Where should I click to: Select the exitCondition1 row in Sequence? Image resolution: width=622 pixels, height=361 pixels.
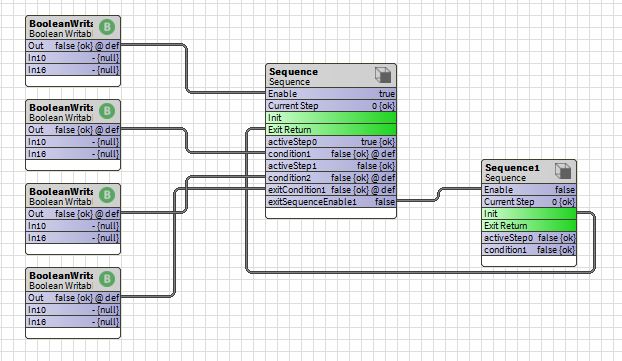coord(331,190)
